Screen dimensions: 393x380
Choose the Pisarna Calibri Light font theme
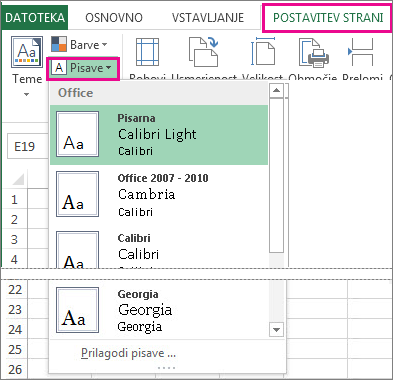coord(159,135)
